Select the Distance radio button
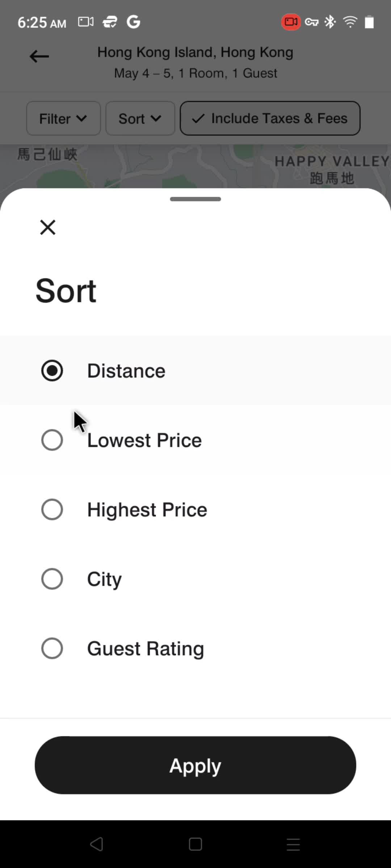 coord(52,370)
